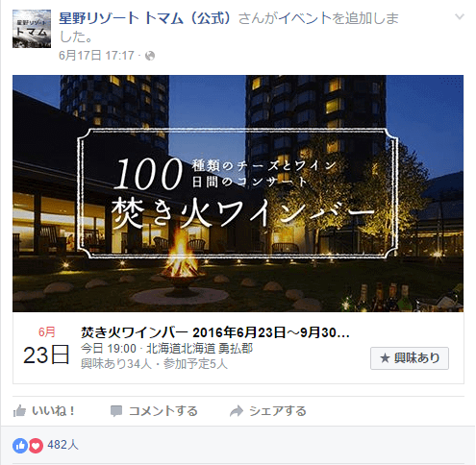Like the post via いいね！ text
This screenshot has width=476, height=465.
tap(54, 411)
